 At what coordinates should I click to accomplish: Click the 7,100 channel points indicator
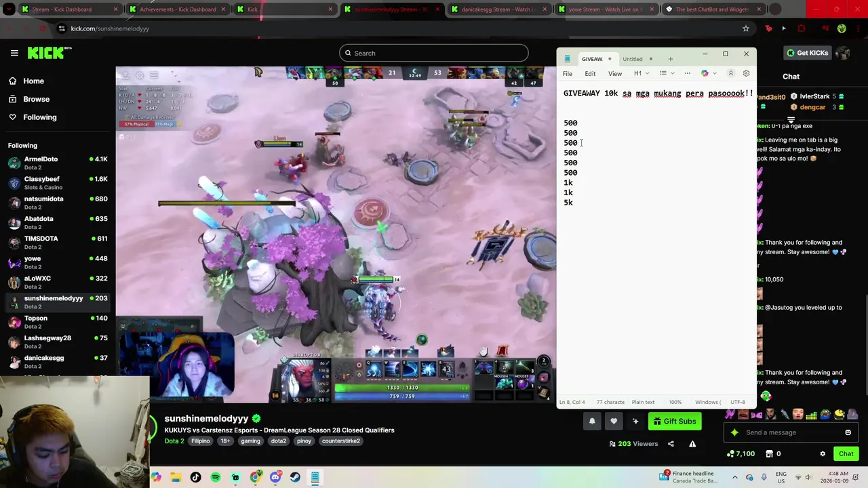pos(741,453)
